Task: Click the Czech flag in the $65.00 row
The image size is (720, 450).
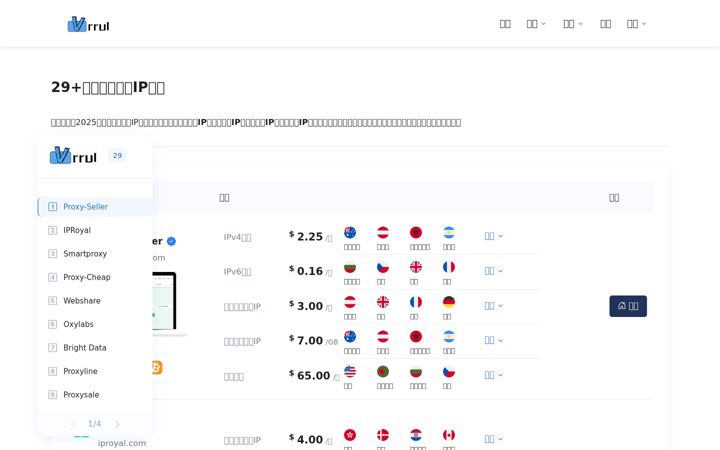Action: click(x=449, y=371)
